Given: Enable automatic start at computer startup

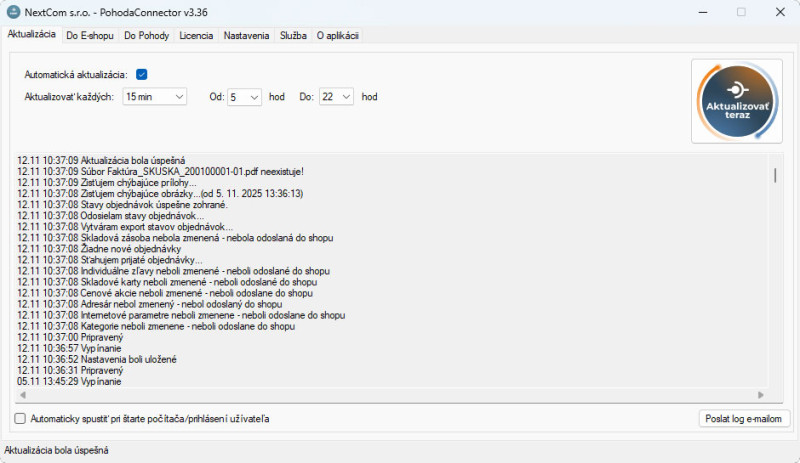Looking at the screenshot, I should (x=21, y=418).
